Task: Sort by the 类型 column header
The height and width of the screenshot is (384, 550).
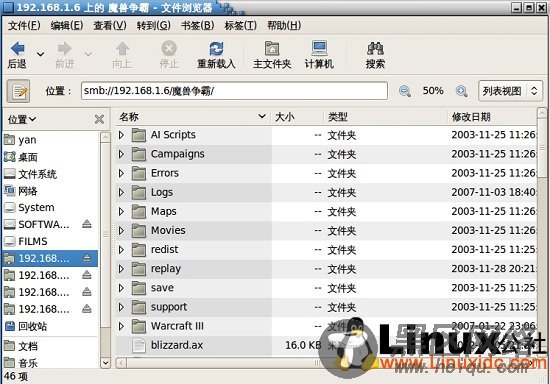Action: coord(385,117)
